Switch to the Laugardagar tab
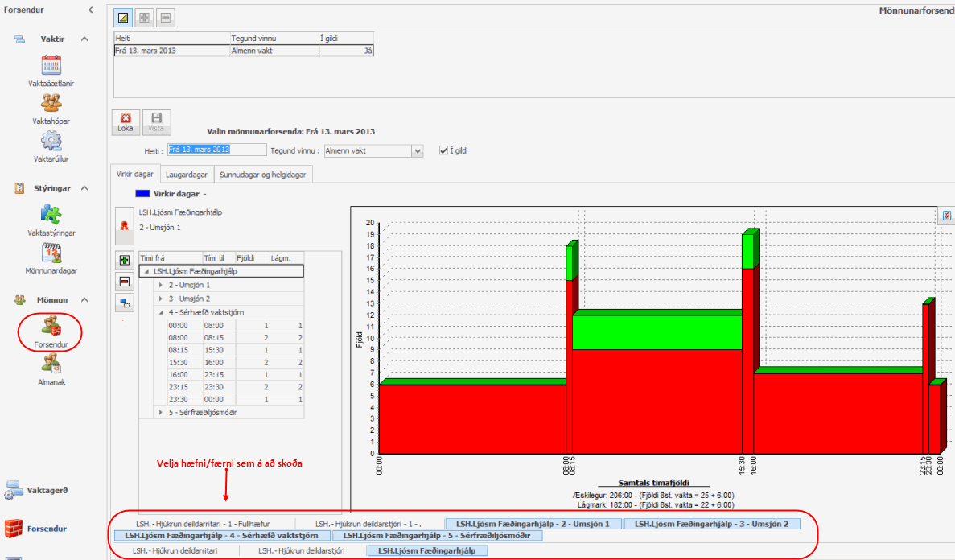This screenshot has width=955, height=560. click(x=187, y=175)
